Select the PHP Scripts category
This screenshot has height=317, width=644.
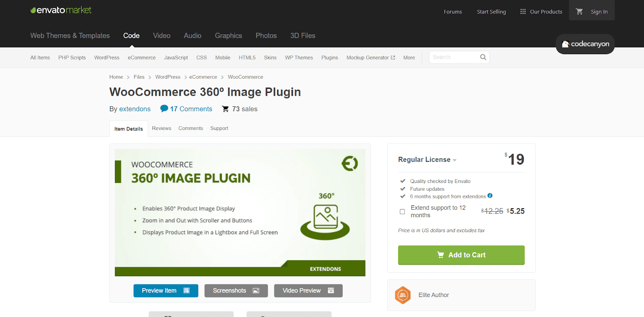point(72,57)
